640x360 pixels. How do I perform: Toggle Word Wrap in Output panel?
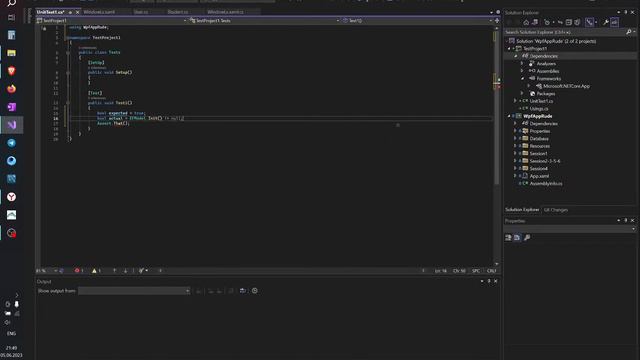243,291
